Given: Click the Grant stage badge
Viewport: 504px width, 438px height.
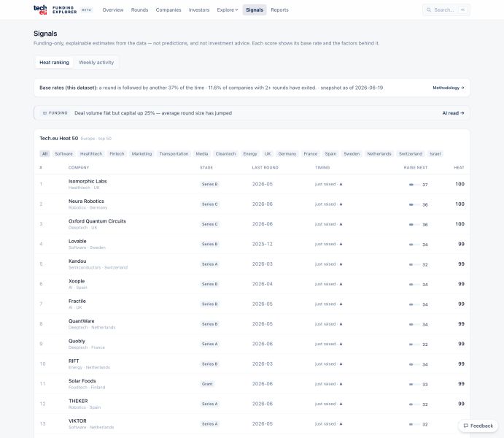Looking at the screenshot, I should pos(207,384).
